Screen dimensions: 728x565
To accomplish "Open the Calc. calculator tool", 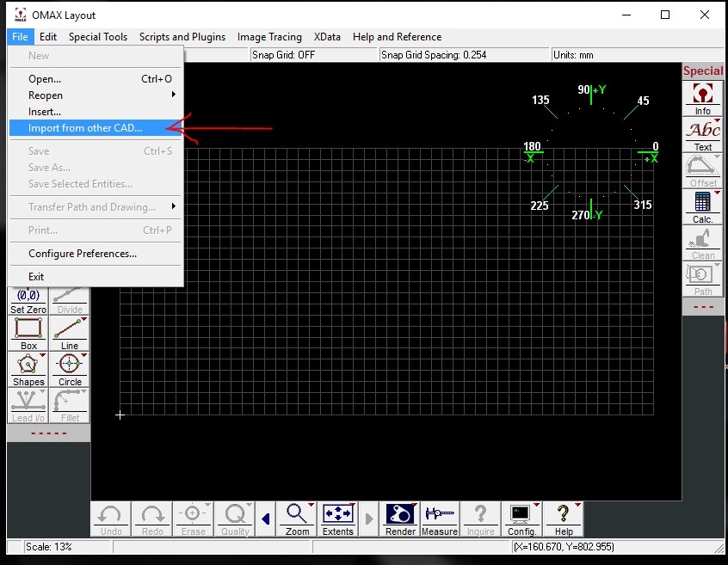I will point(702,207).
